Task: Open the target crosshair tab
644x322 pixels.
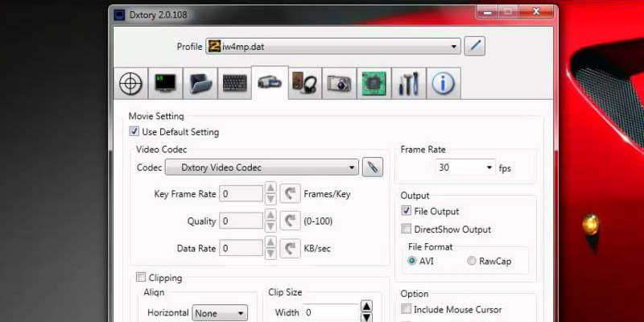Action: pos(130,84)
